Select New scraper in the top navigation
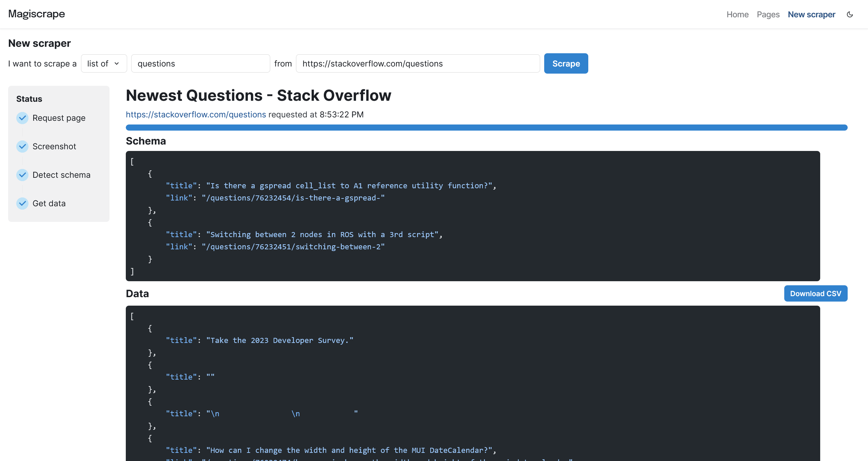Image resolution: width=868 pixels, height=461 pixels. point(811,14)
